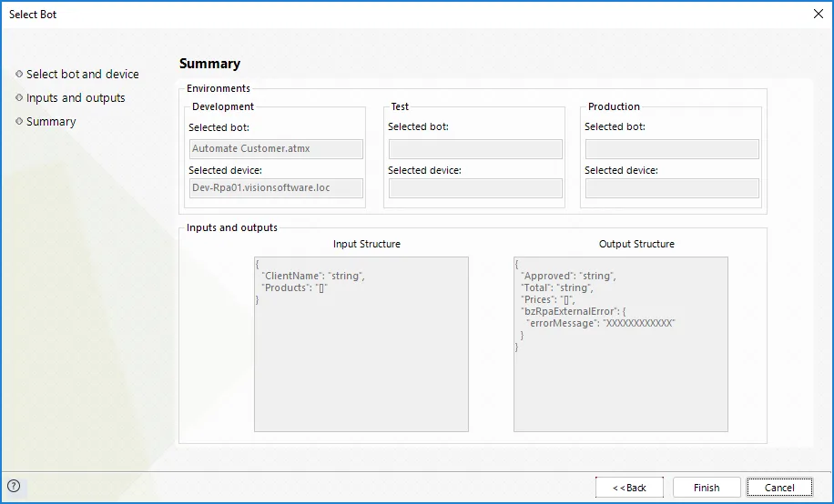Select the Summary step in sidebar
Viewport: 834px width, 504px height.
click(51, 121)
